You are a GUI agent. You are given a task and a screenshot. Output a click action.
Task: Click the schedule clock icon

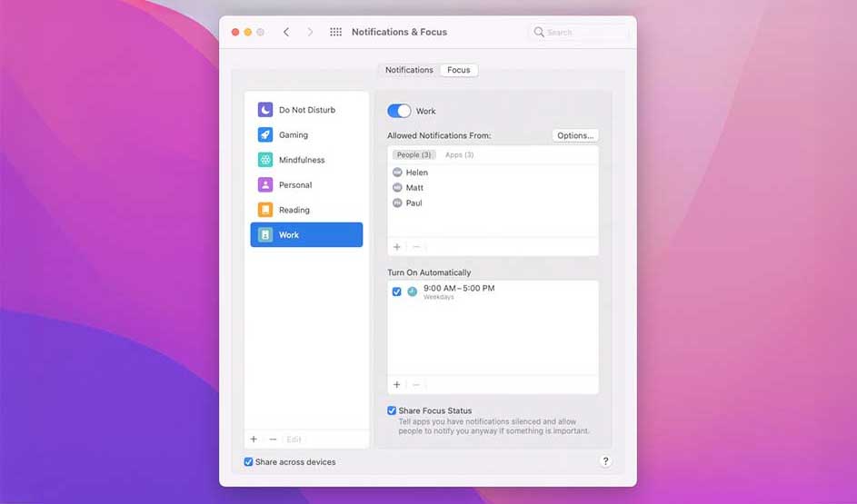(x=412, y=292)
